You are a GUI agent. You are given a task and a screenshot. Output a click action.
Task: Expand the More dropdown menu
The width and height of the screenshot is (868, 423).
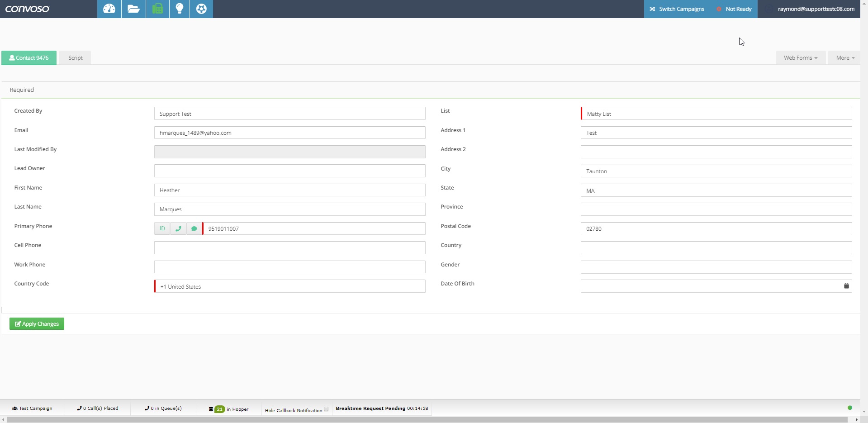[x=844, y=58]
